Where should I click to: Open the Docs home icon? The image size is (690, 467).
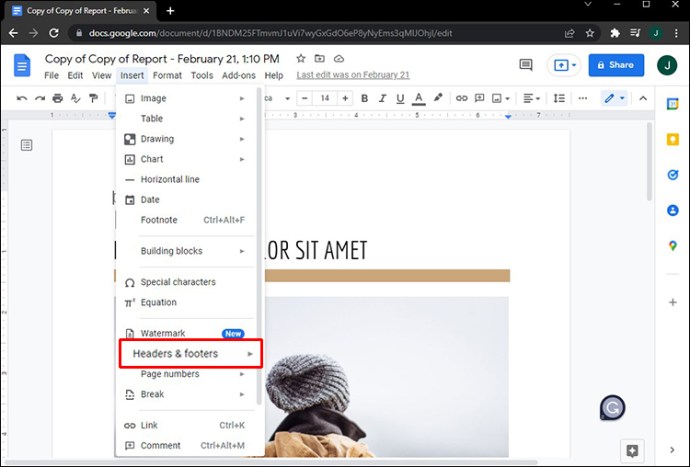pyautogui.click(x=22, y=66)
